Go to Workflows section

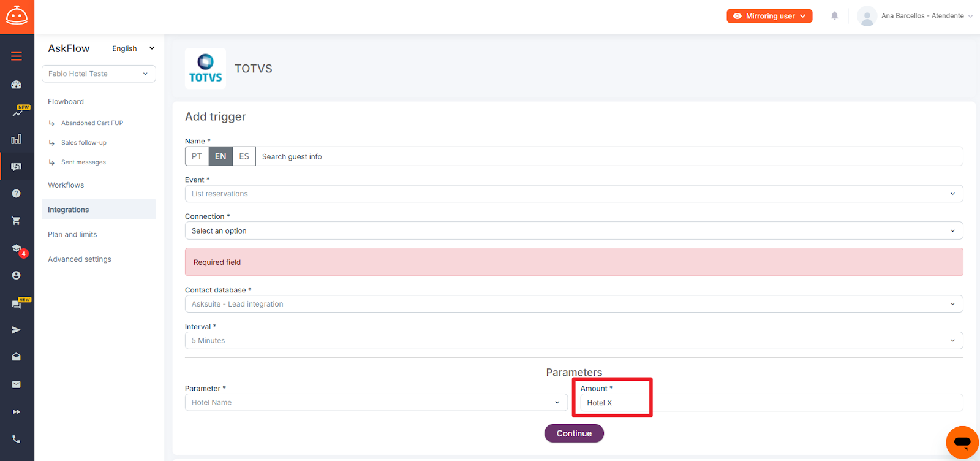click(66, 185)
